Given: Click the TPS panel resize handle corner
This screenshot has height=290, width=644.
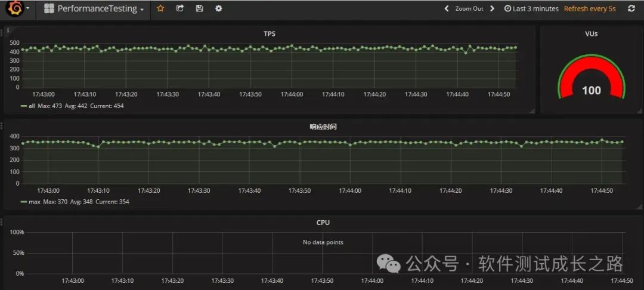Looking at the screenshot, I should click(x=532, y=111).
